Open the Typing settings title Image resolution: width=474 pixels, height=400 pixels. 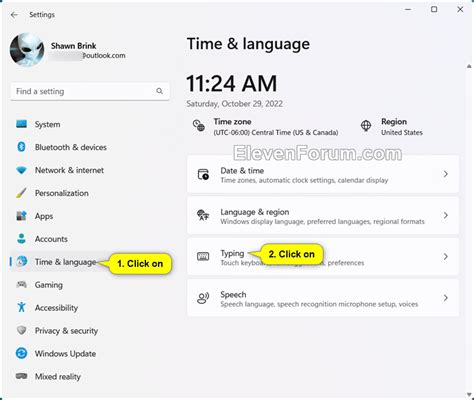[232, 253]
